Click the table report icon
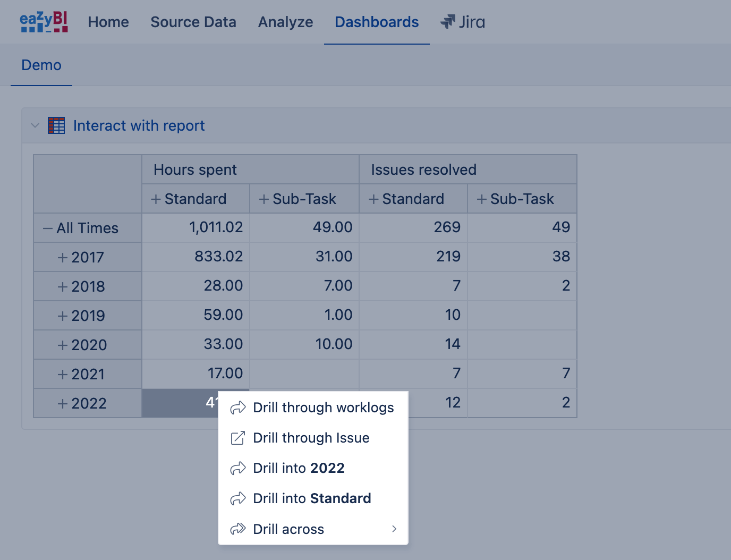This screenshot has width=731, height=560. 56,125
